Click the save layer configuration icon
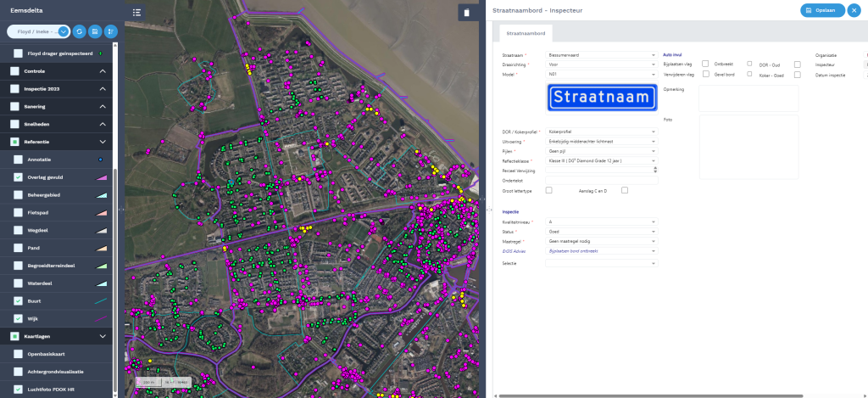 [94, 31]
